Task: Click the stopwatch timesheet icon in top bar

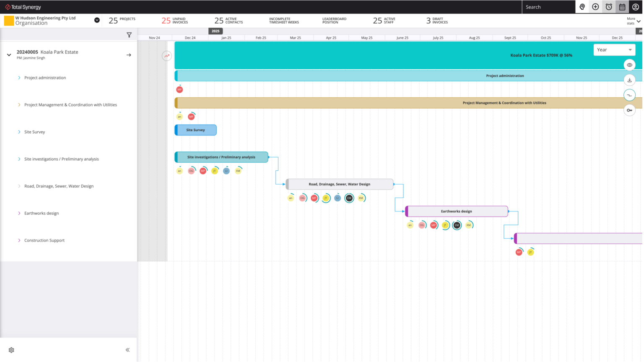Action: tap(608, 7)
